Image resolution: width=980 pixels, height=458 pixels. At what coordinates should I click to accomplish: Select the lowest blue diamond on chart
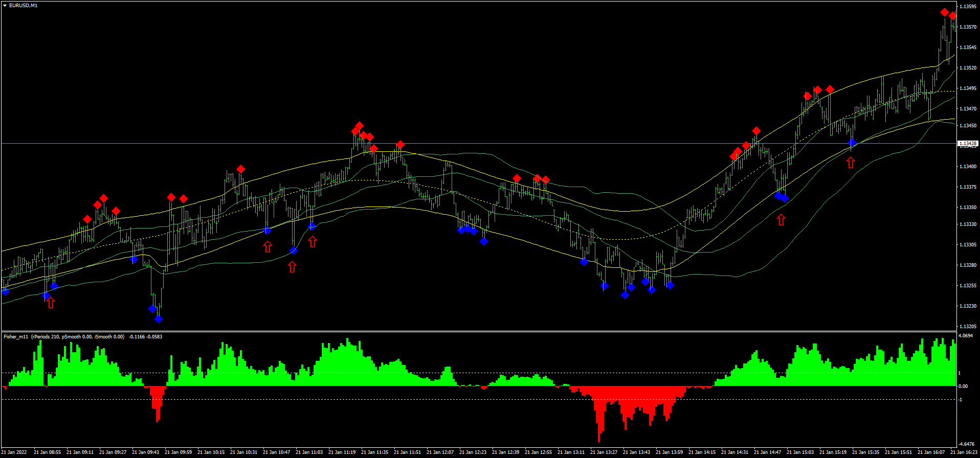pyautogui.click(x=159, y=319)
